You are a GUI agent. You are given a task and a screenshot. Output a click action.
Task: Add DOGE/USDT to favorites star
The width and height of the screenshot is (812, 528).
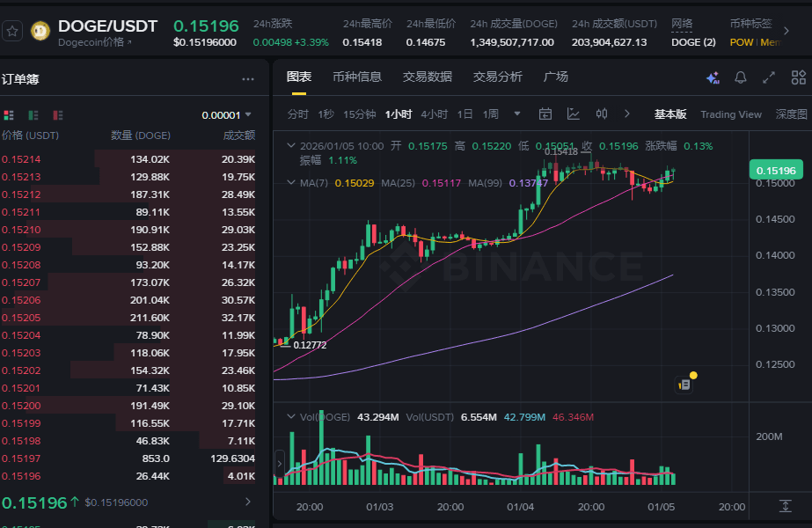12,32
